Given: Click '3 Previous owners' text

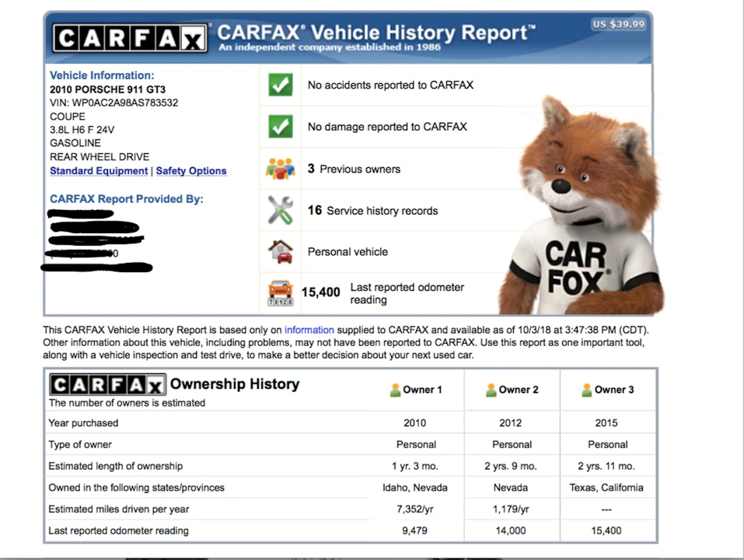Looking at the screenshot, I should pyautogui.click(x=354, y=169).
